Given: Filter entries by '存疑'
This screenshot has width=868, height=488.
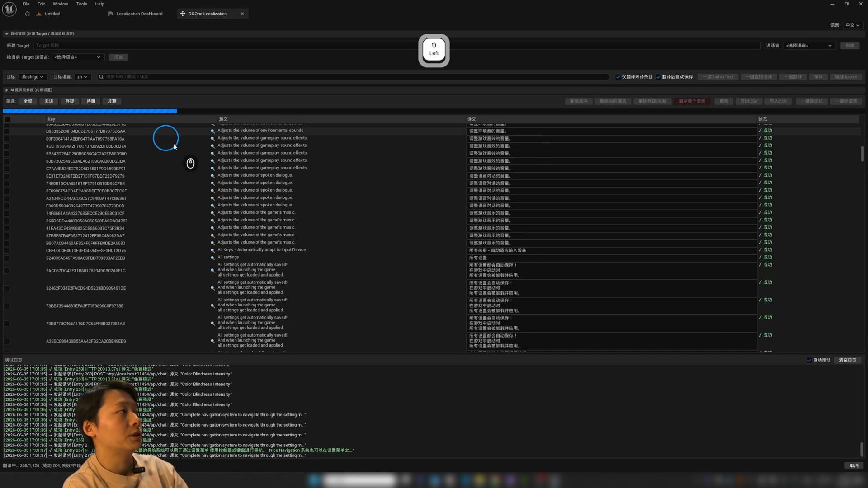Looking at the screenshot, I should [70, 101].
